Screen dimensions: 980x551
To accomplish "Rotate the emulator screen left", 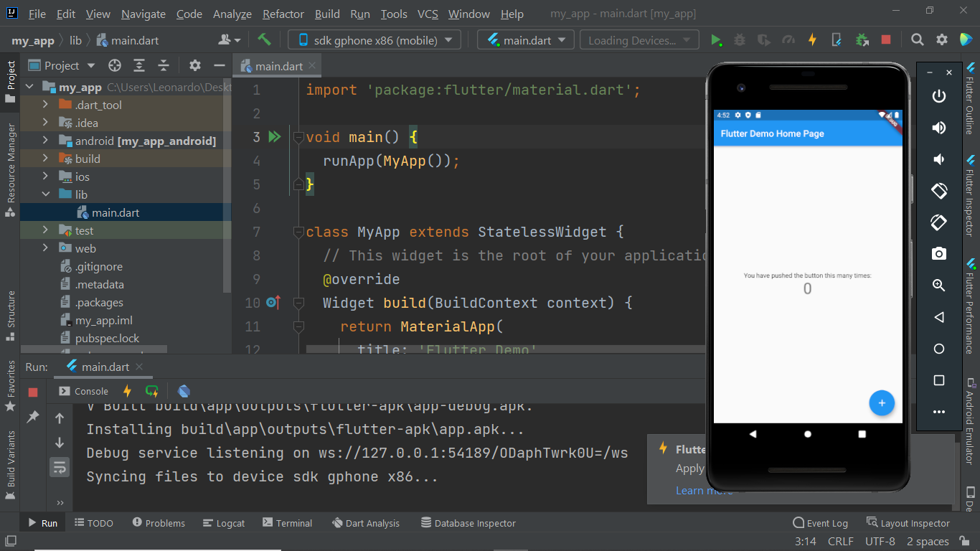I will (x=938, y=191).
